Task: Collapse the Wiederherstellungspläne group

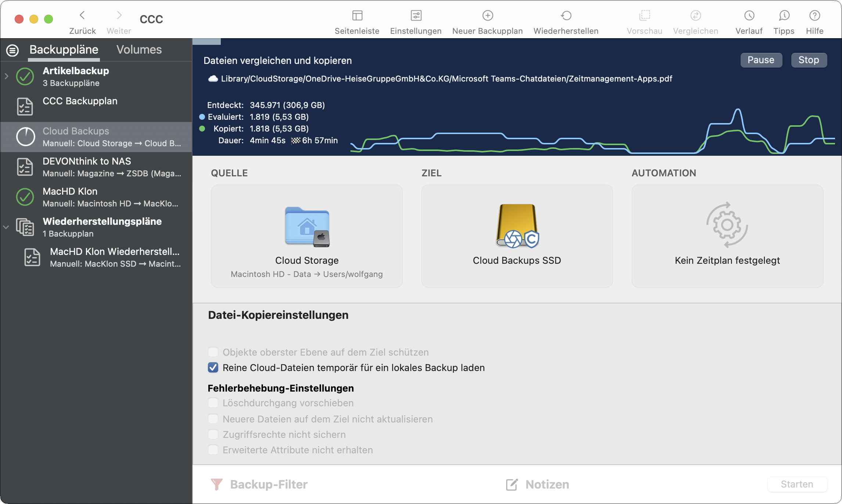Action: coord(6,227)
